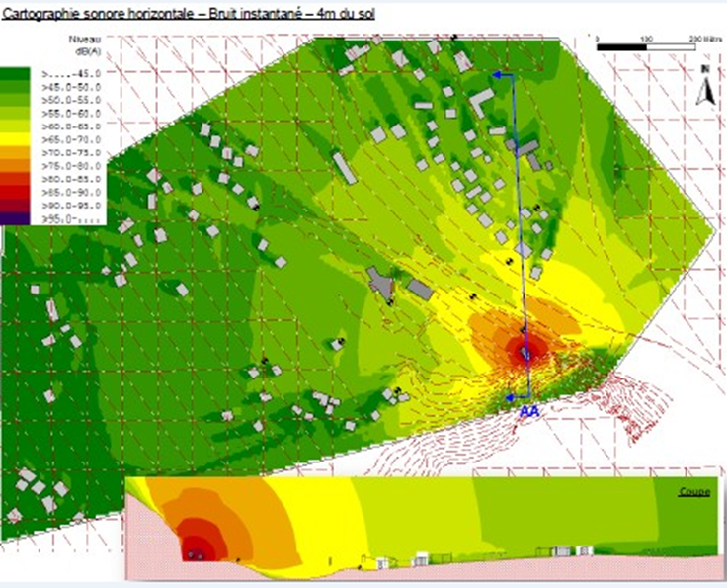This screenshot has width=727, height=588.
Task: Click the map title 'Cartographie sonore horizontale'
Action: tap(98, 14)
